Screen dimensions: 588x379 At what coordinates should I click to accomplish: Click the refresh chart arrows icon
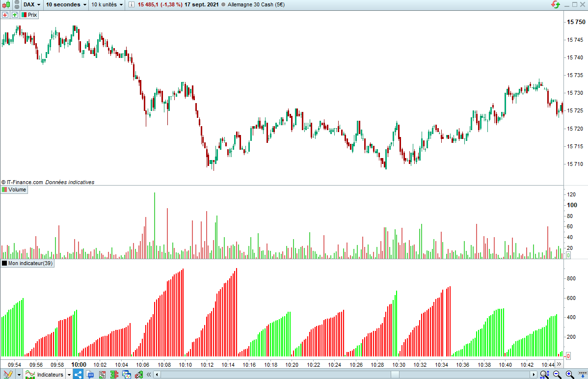(556, 4)
